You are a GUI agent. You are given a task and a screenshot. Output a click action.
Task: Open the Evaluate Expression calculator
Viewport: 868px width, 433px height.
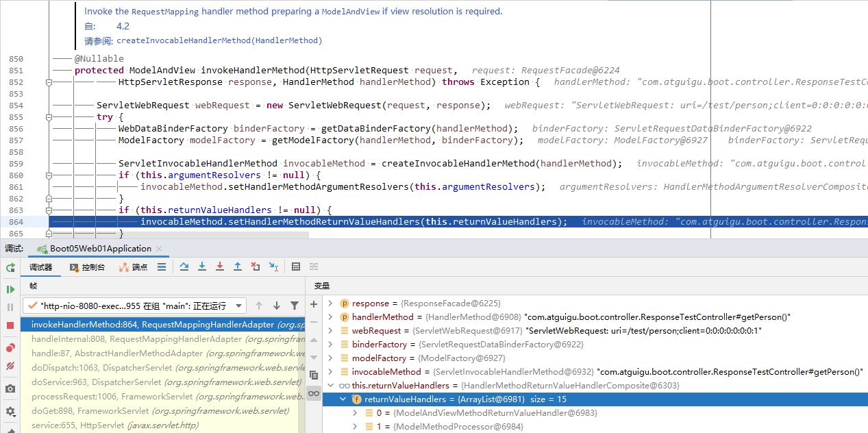[x=296, y=267]
